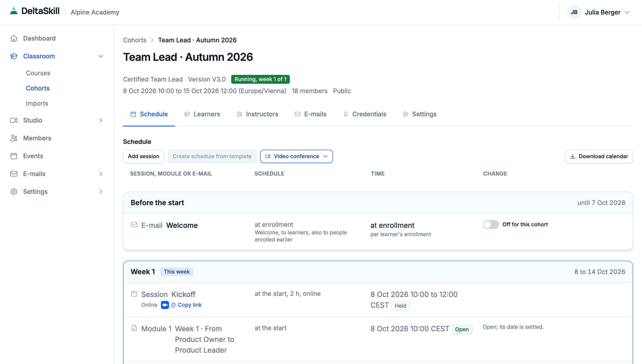Click the E-mails envelope icon in sidebar

(14, 174)
